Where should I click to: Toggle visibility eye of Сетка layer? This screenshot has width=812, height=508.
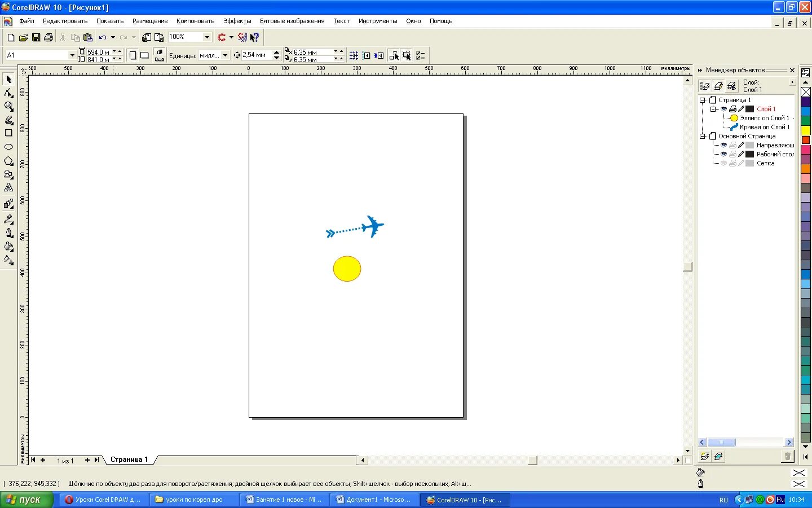click(723, 163)
